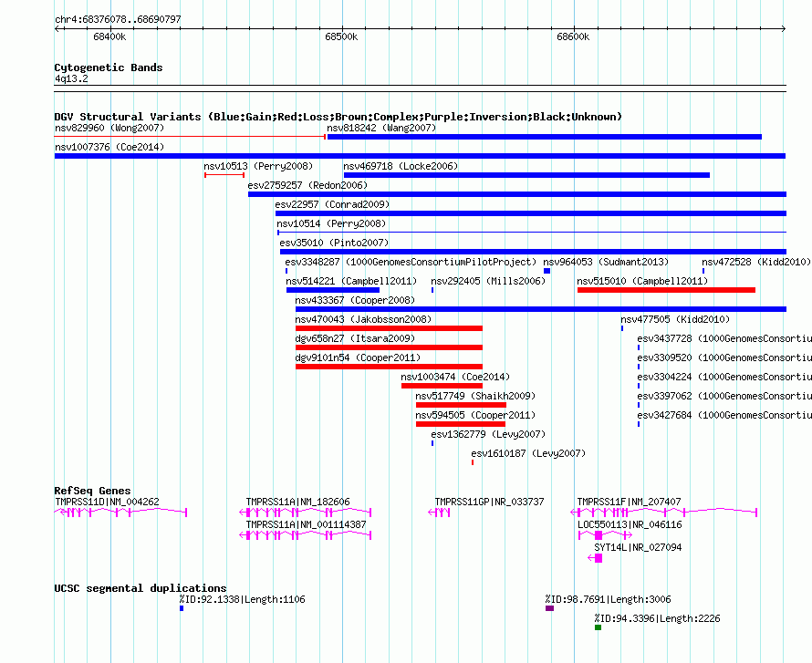Click the nsv477505 (Kidd2010) label
Image resolution: width=812 pixels, height=663 pixels.
675,319
